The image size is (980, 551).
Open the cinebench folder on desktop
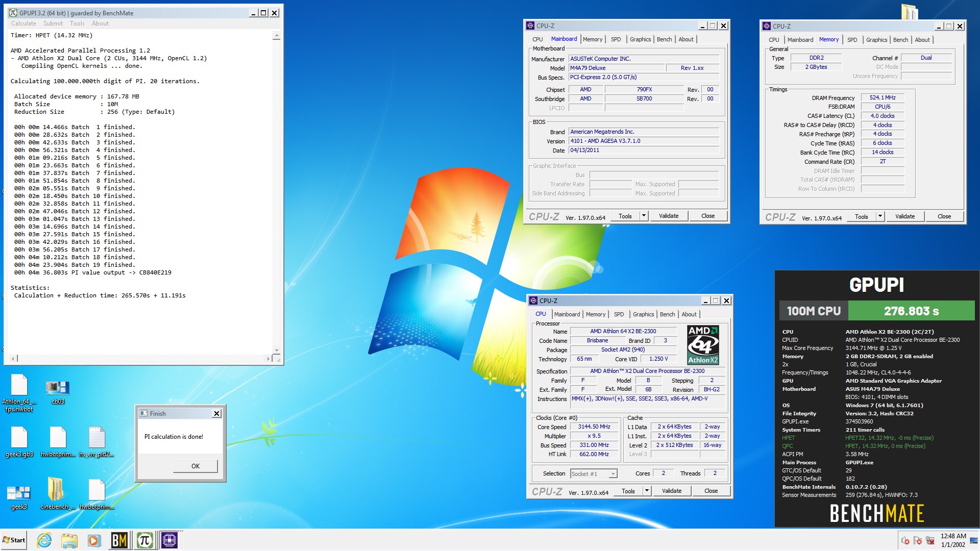[x=58, y=494]
